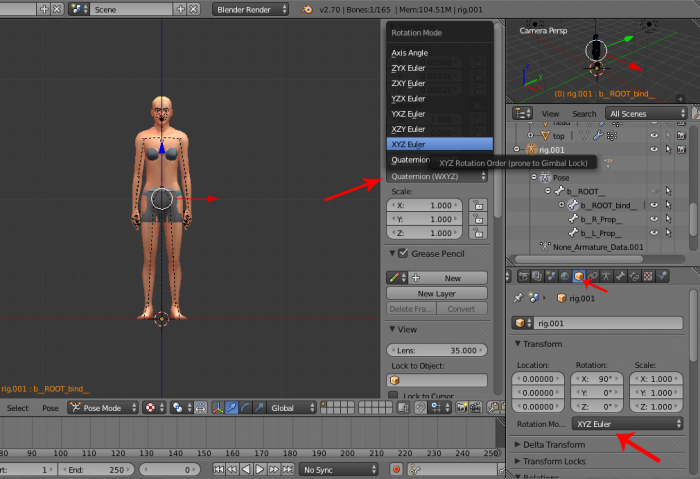Screen dimensions: 700x479
Task: Click the OpenGL render image camera icon
Action: click(462, 408)
